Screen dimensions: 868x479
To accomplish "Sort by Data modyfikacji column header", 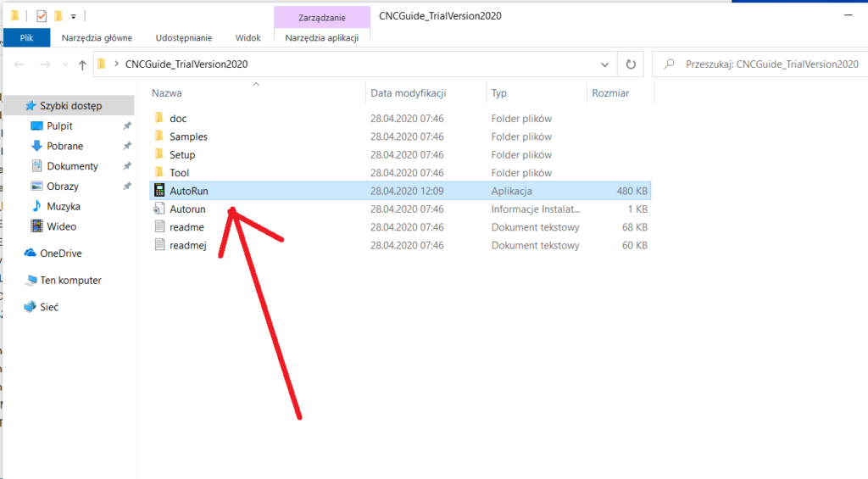I will pyautogui.click(x=409, y=93).
